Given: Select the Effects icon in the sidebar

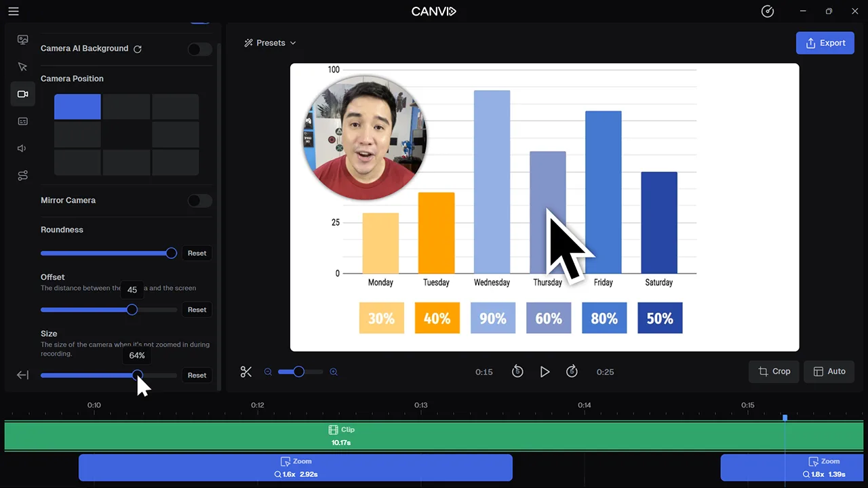Looking at the screenshot, I should (x=22, y=175).
